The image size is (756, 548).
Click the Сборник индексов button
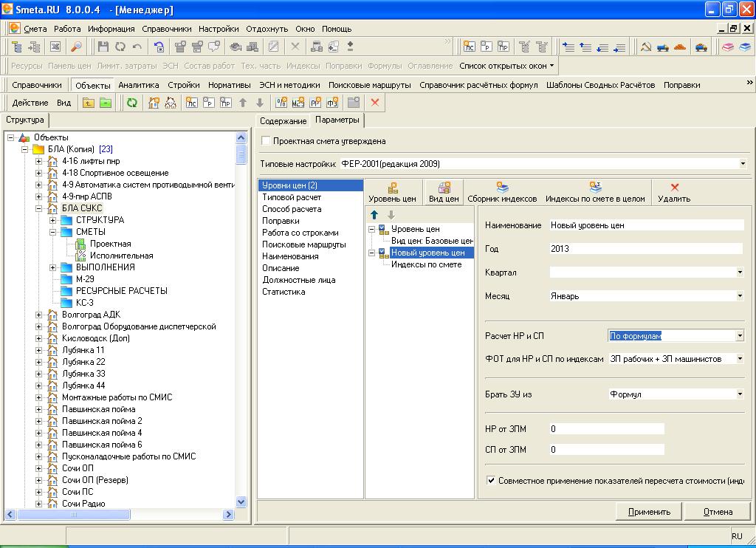(x=502, y=192)
